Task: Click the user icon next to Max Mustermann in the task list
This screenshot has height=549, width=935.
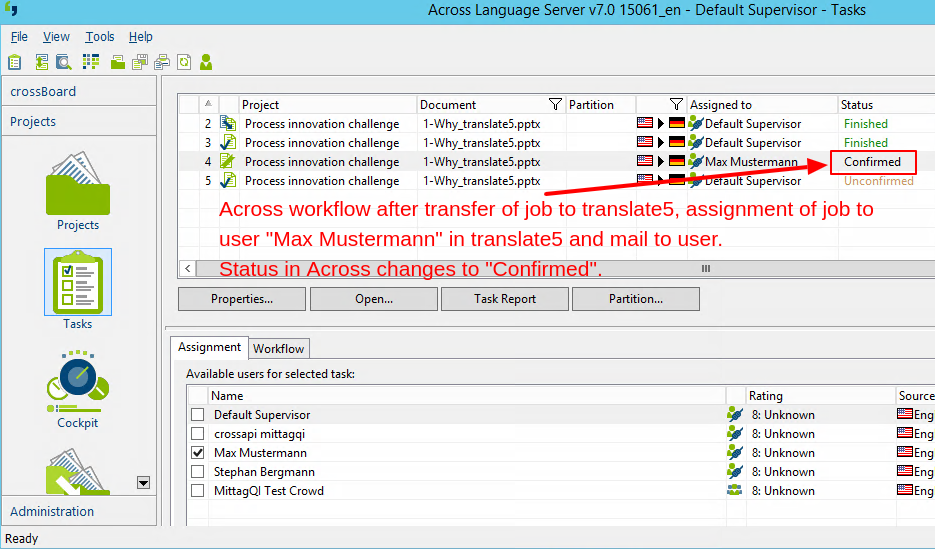Action: [x=695, y=162]
